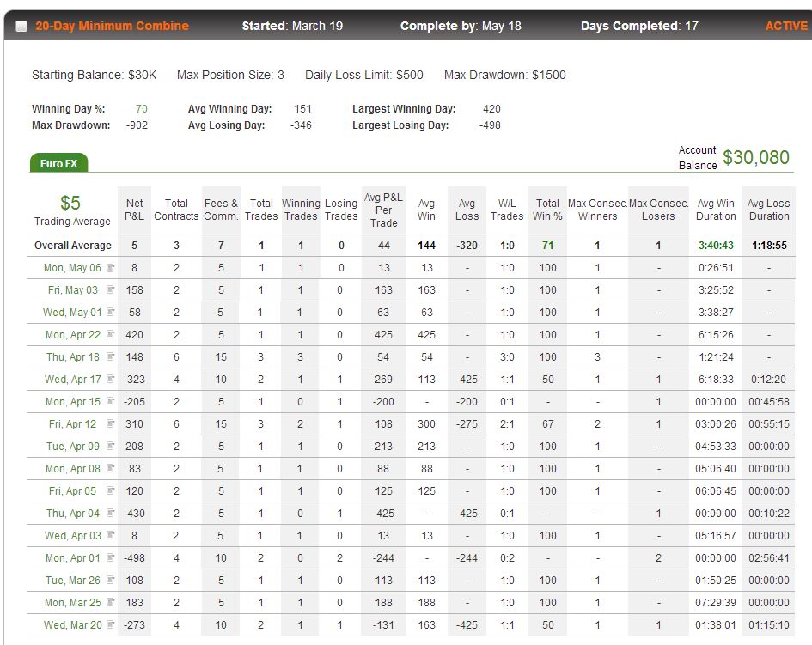Click the Avg Loss Duration column header
The width and height of the screenshot is (812, 645).
tap(769, 210)
